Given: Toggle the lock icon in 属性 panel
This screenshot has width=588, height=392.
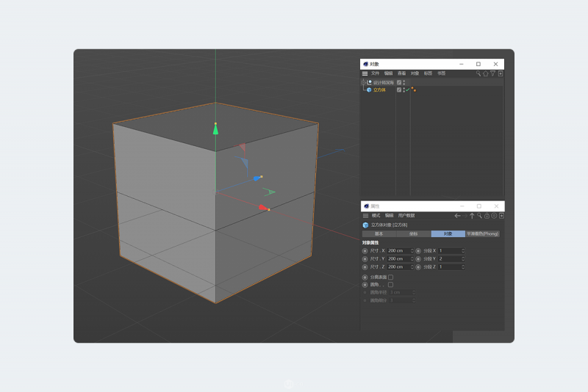Looking at the screenshot, I should pos(487,216).
